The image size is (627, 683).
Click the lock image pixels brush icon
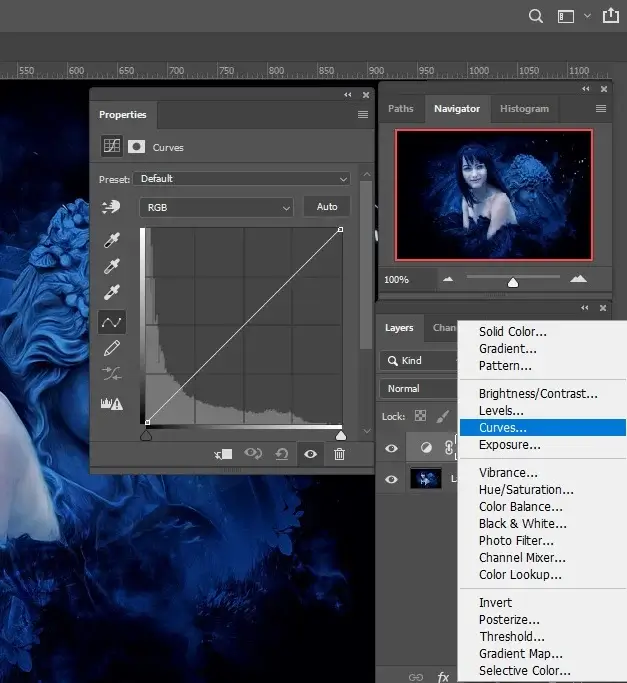pos(443,416)
